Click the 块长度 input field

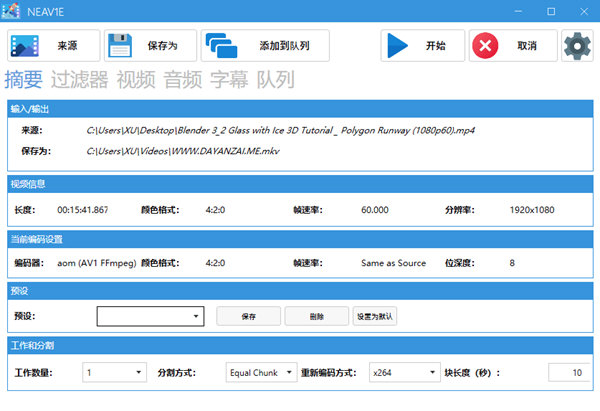tap(570, 372)
